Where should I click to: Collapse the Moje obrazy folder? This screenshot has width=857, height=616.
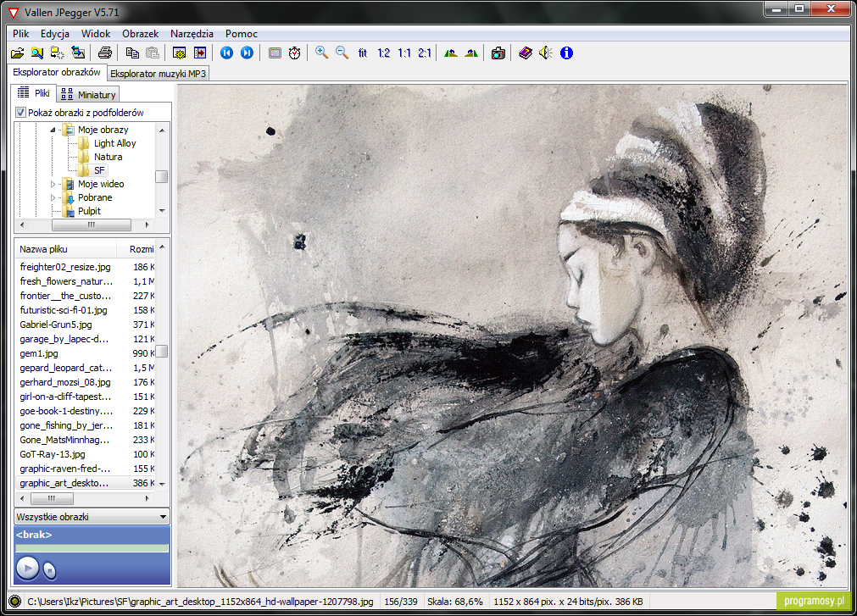pyautogui.click(x=53, y=130)
